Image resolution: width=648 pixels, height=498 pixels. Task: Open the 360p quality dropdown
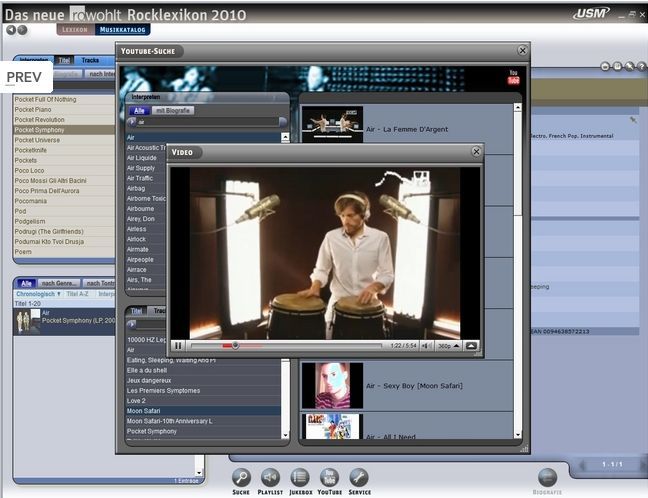448,346
